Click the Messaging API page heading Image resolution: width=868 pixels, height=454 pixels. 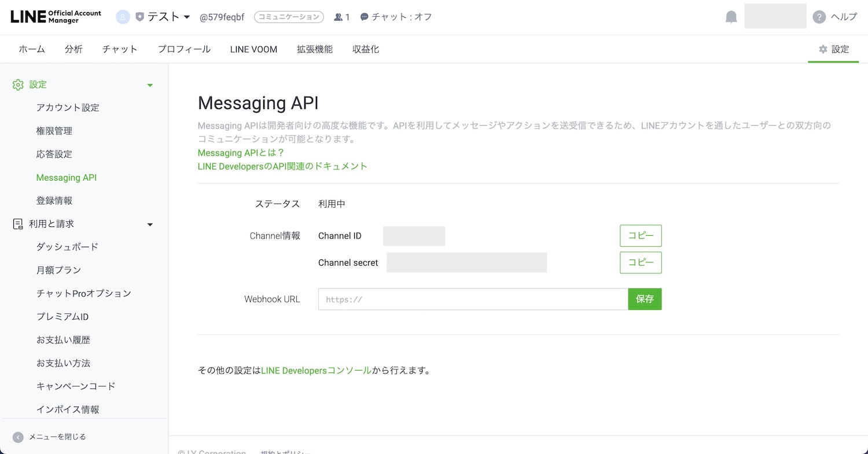[x=258, y=103]
